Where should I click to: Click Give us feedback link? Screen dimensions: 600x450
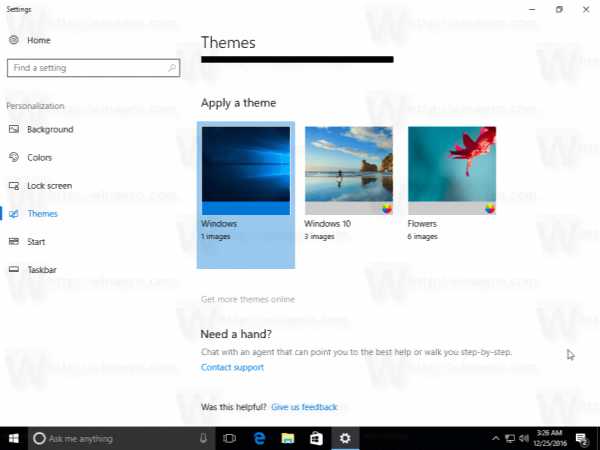304,407
